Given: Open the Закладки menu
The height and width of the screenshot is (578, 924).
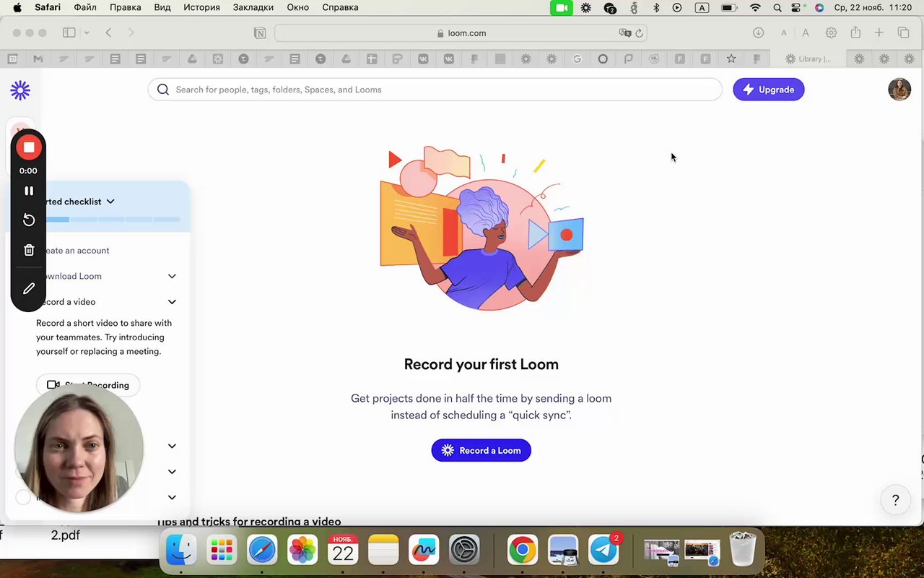Looking at the screenshot, I should [253, 7].
